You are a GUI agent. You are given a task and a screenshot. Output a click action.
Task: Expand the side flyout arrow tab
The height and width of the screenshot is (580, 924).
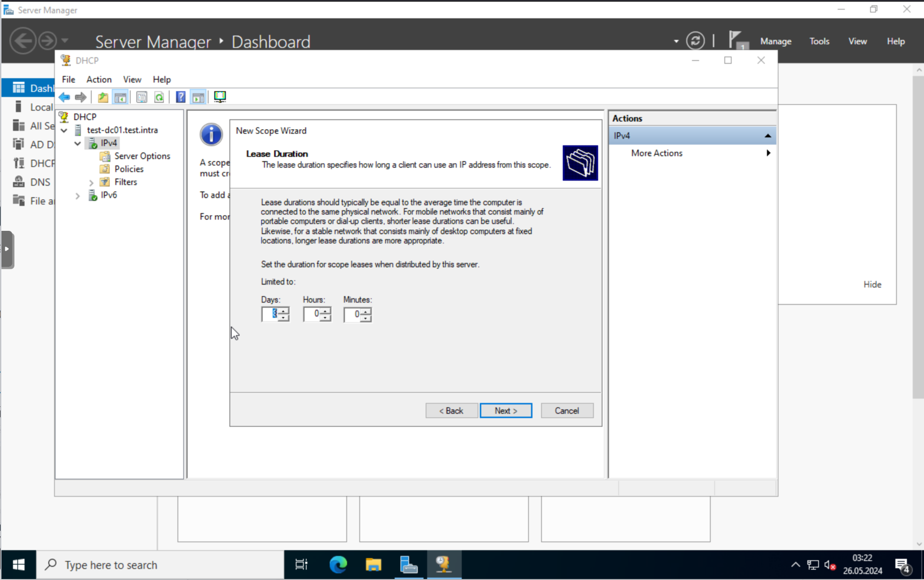7,249
